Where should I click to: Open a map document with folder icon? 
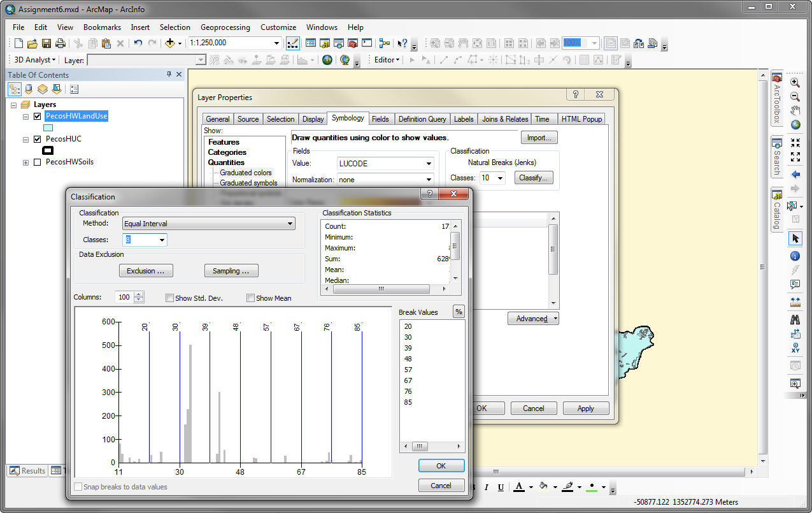point(32,43)
